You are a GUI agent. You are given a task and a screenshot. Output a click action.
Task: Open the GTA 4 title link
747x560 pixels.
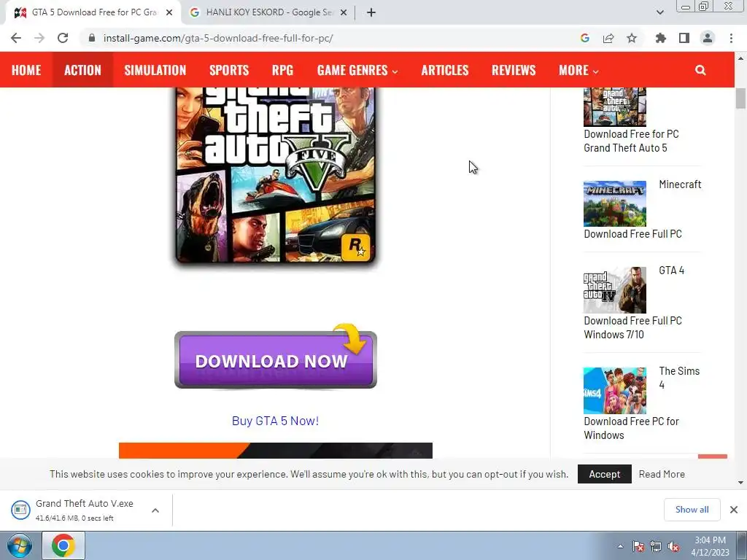pyautogui.click(x=671, y=270)
